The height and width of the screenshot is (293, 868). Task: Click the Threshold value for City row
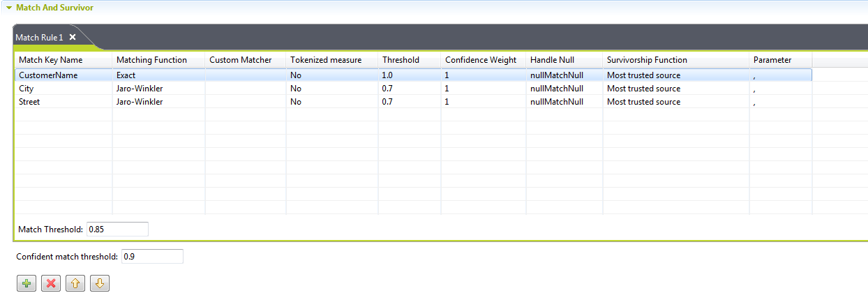[408, 89]
